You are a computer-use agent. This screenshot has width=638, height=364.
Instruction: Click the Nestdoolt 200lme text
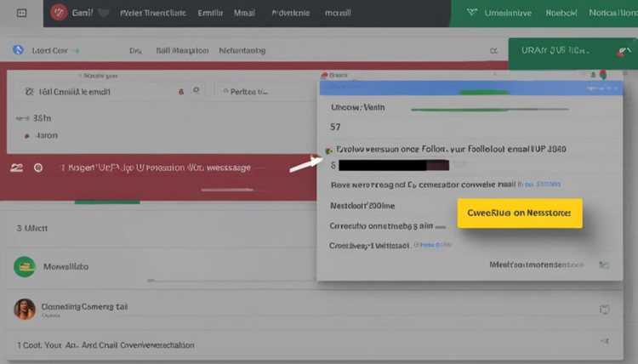(x=362, y=206)
